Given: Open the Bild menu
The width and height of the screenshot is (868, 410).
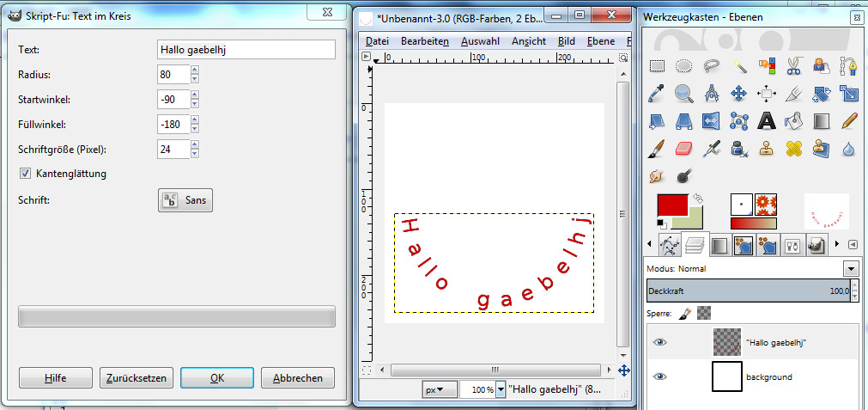Looking at the screenshot, I should (567, 41).
